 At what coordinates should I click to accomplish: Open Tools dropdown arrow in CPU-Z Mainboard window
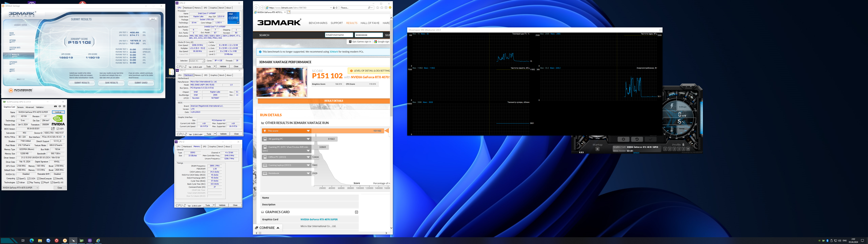(215, 134)
